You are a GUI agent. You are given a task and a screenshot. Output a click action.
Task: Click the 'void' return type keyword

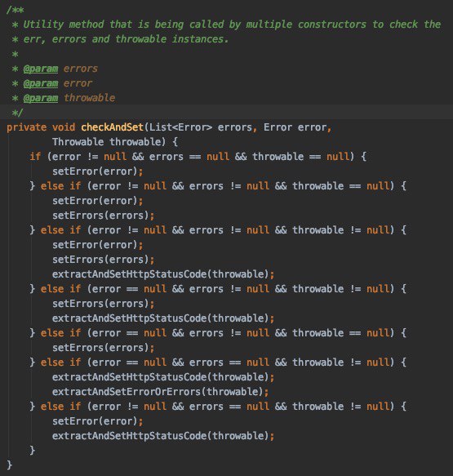point(64,127)
